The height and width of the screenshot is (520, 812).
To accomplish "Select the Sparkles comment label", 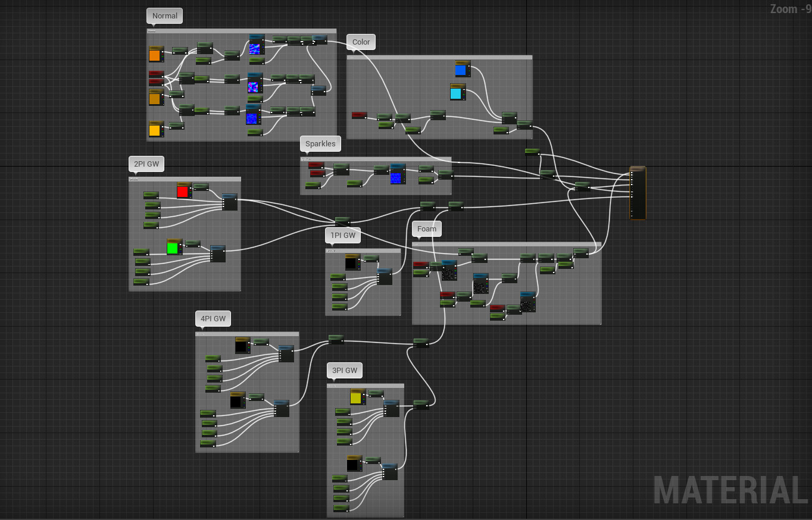I will (320, 143).
